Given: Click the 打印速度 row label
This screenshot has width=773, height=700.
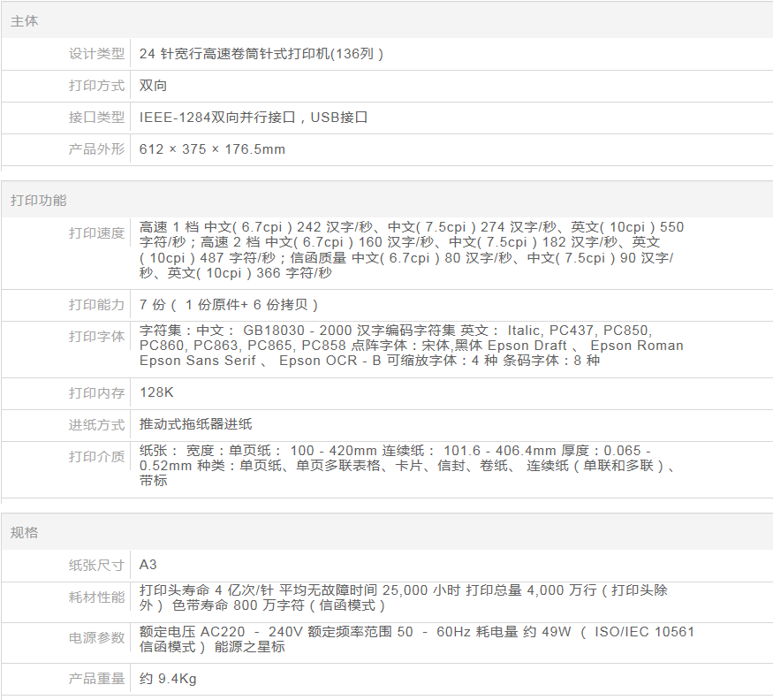Looking at the screenshot, I should (x=97, y=233).
